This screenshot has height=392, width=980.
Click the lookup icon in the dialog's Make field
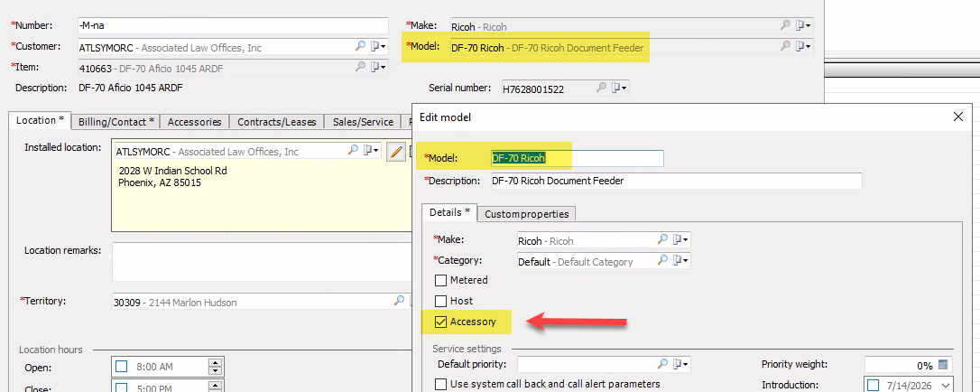click(662, 239)
